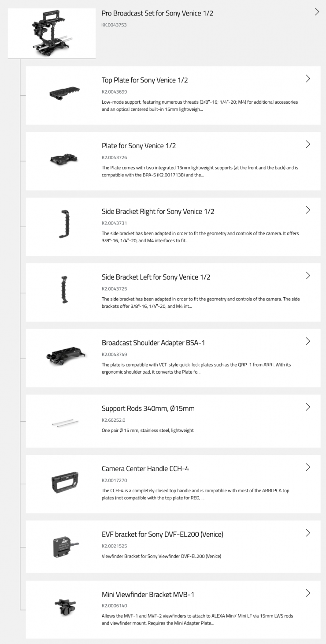Click chevron beside Plate for Sony Venice 1/2
326x644 pixels.
coord(308,144)
